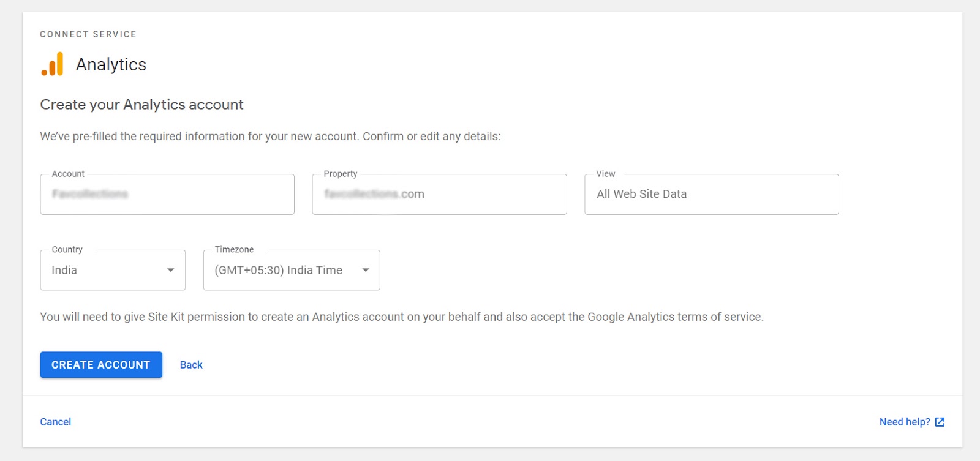Image resolution: width=980 pixels, height=461 pixels.
Task: Click the Analytics title text
Action: coord(111,64)
